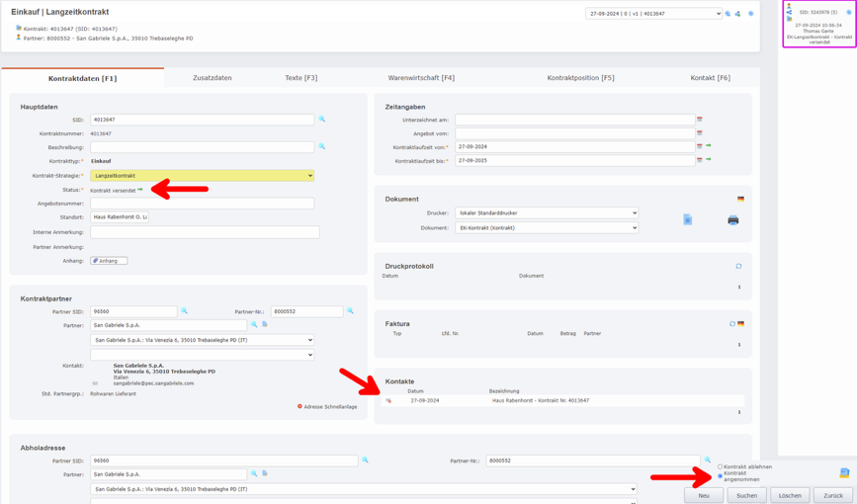Screen dimensions: 857x504
Task: Switch to the Kontraktposition [F5] tab
Action: (x=580, y=78)
